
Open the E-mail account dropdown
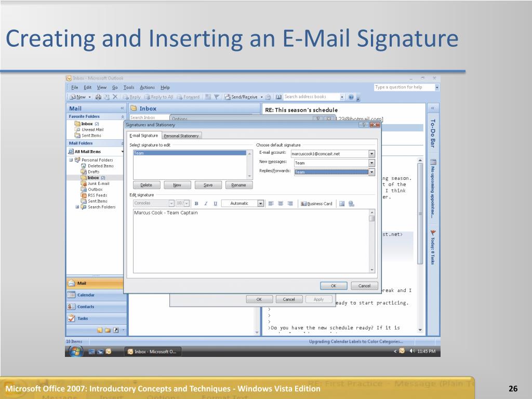pyautogui.click(x=372, y=154)
